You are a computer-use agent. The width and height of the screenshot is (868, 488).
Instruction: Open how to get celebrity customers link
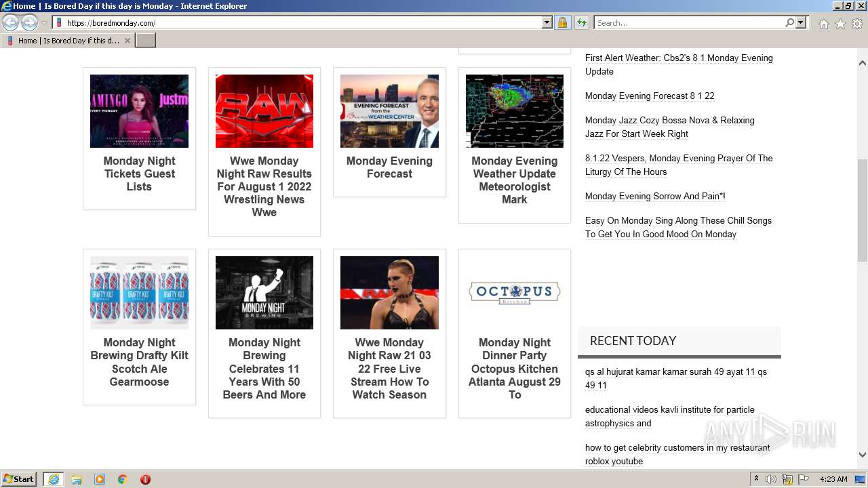pos(677,454)
